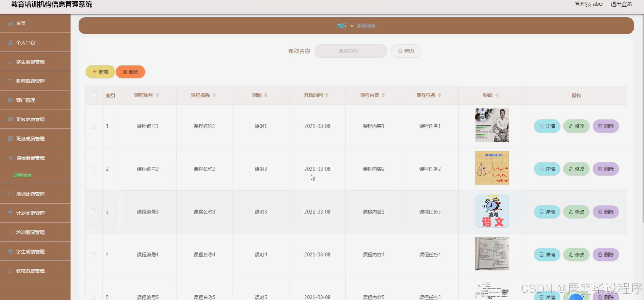Open the 教材资源管理 sidebar menu

(35, 271)
